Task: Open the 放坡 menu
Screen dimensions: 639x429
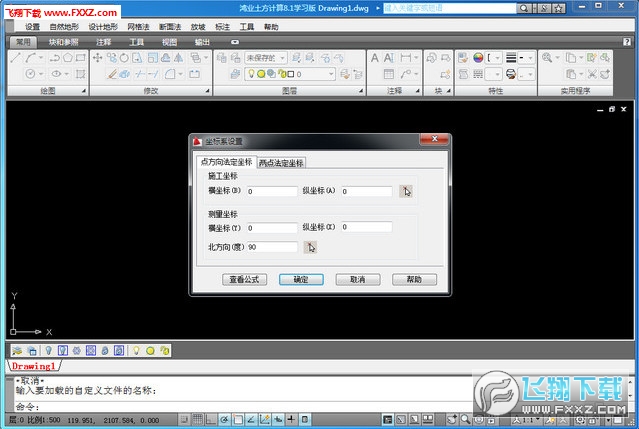Action: [198, 27]
